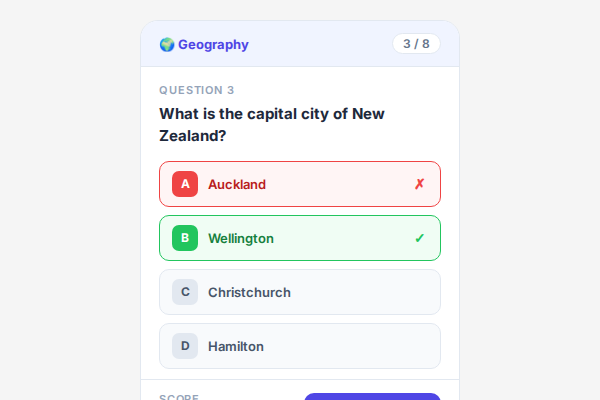This screenshot has height=400, width=600.
Task: Click the Auckland text label
Action: coord(237,184)
